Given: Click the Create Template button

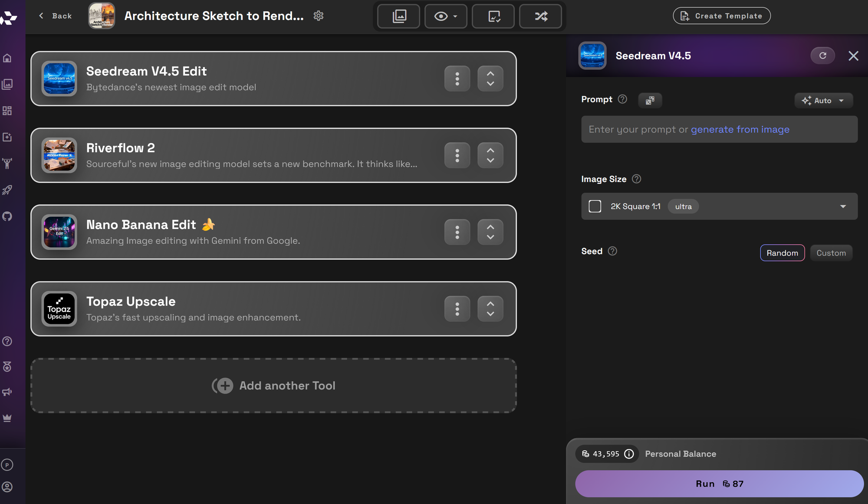Looking at the screenshot, I should tap(721, 16).
